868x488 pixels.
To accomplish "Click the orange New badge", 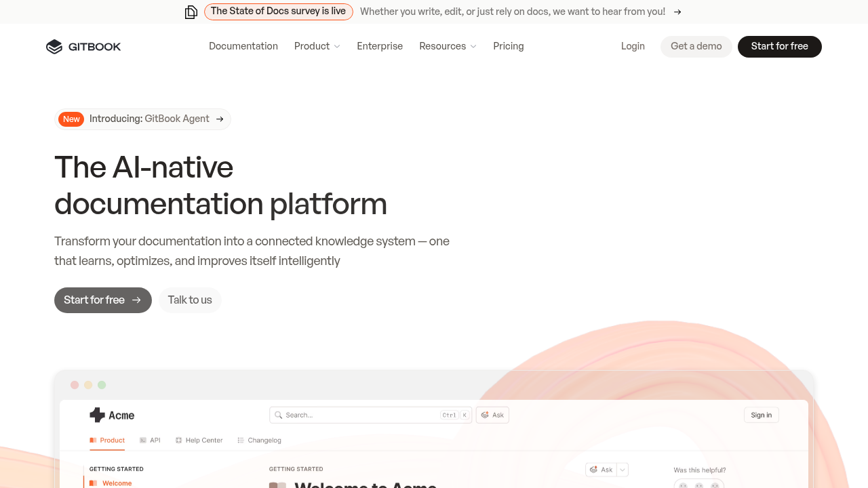I will click(x=71, y=119).
